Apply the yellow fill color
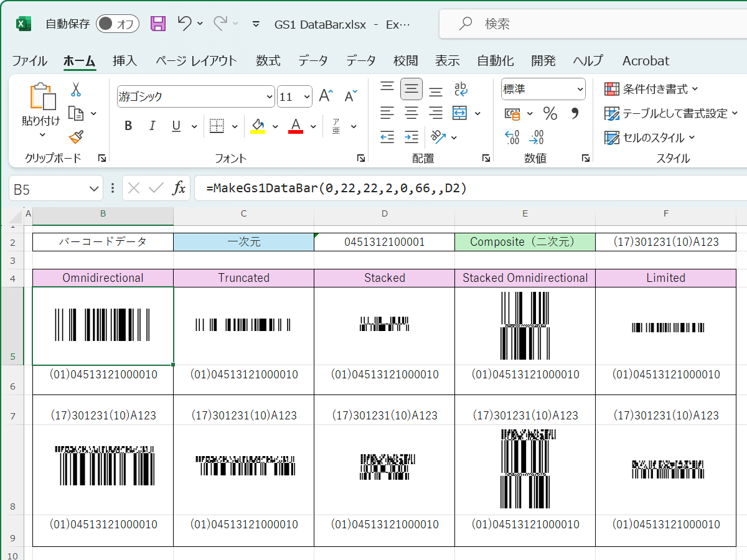Screen dimensions: 747x560 coord(258,126)
